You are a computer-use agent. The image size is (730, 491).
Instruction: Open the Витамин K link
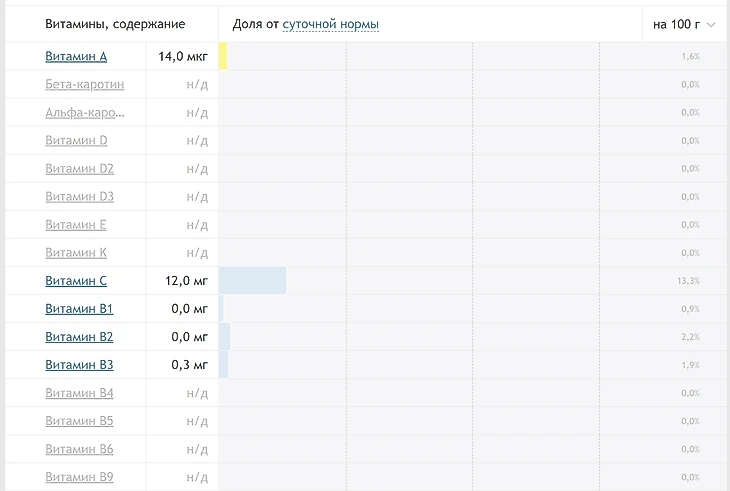pyautogui.click(x=76, y=253)
